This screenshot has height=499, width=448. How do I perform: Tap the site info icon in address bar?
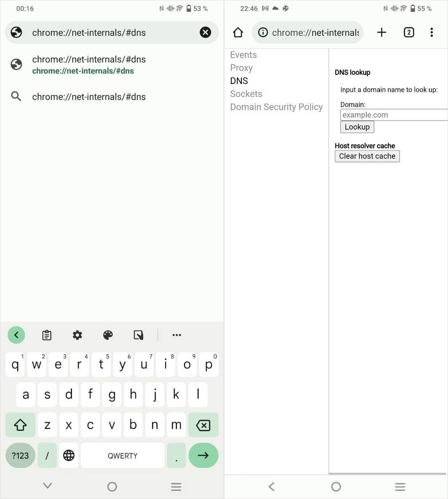263,32
